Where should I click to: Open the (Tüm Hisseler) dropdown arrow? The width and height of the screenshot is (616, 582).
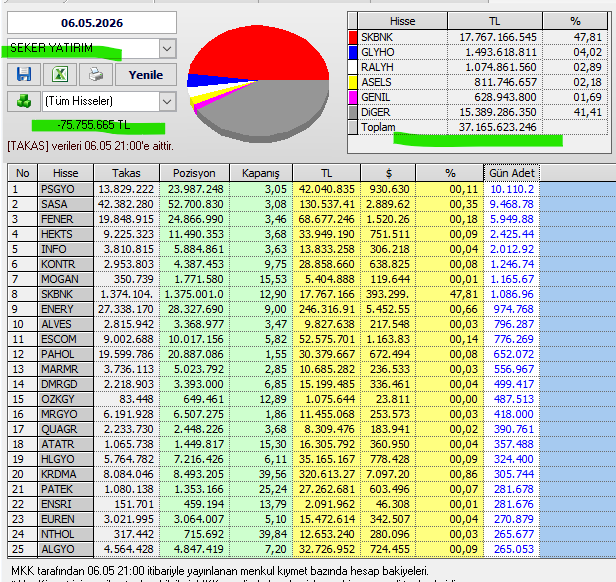(167, 102)
